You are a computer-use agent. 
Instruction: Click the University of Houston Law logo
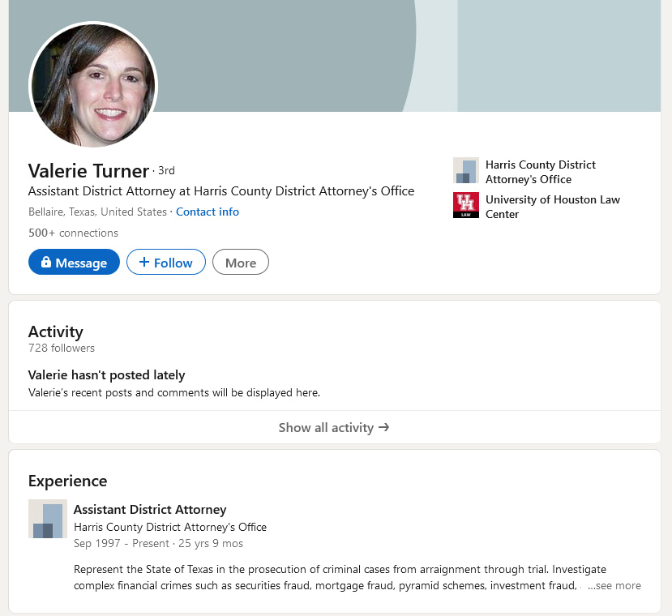point(466,205)
